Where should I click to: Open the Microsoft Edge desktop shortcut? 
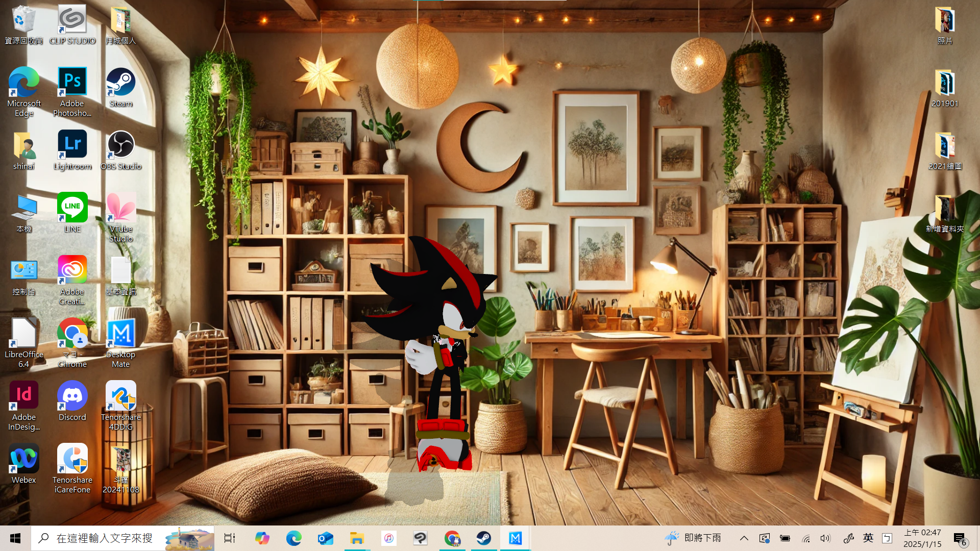(23, 92)
